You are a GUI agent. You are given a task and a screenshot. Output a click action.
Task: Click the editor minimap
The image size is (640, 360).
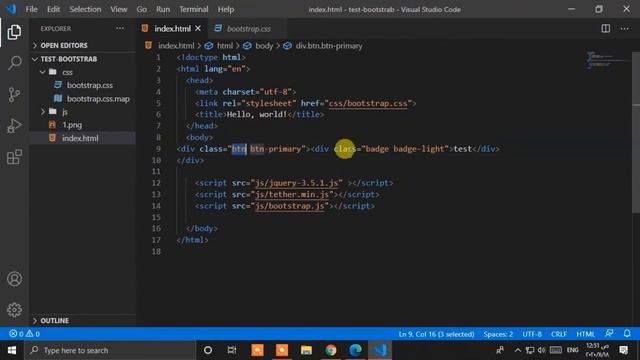608,61
